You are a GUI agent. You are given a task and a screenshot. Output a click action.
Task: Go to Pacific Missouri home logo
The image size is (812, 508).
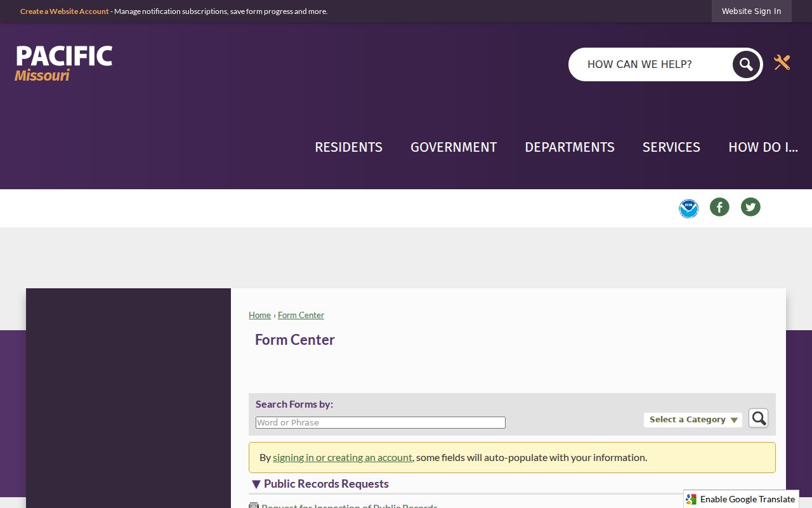[63, 63]
